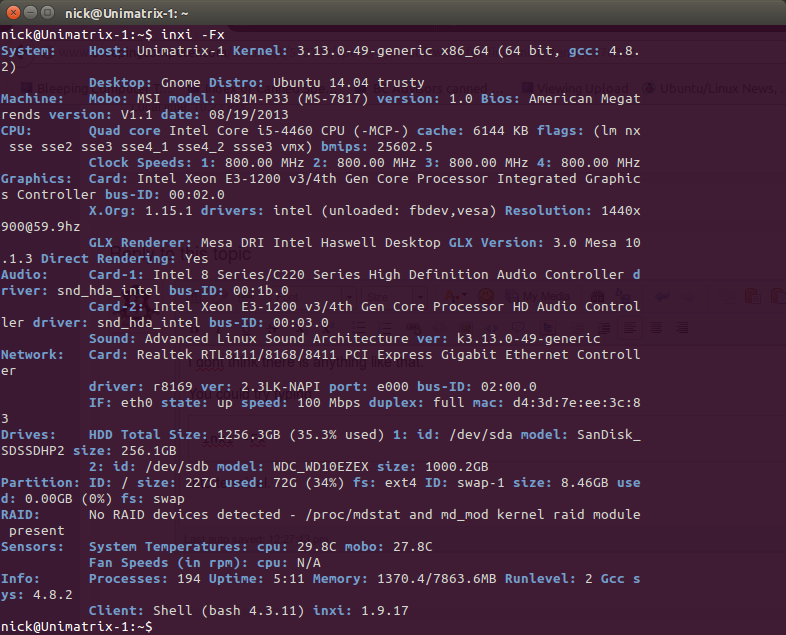Click the 'System:' label in output
This screenshot has height=635, width=786.
pos(29,50)
